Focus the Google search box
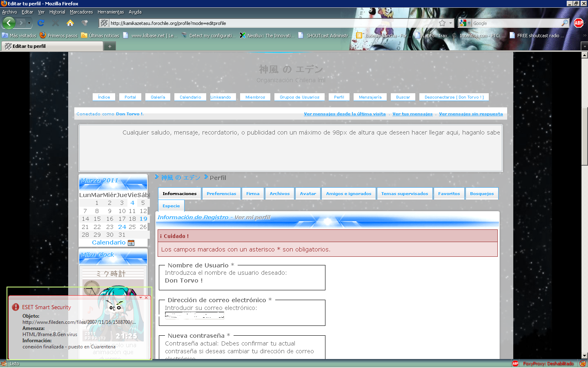Viewport: 588px width, 368px height. point(516,23)
